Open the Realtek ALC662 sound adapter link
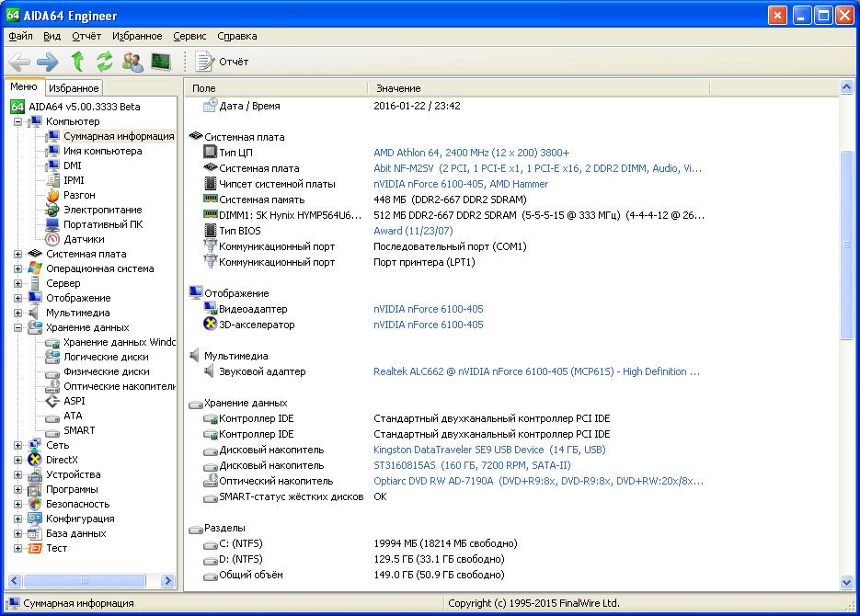860x616 pixels. (536, 371)
